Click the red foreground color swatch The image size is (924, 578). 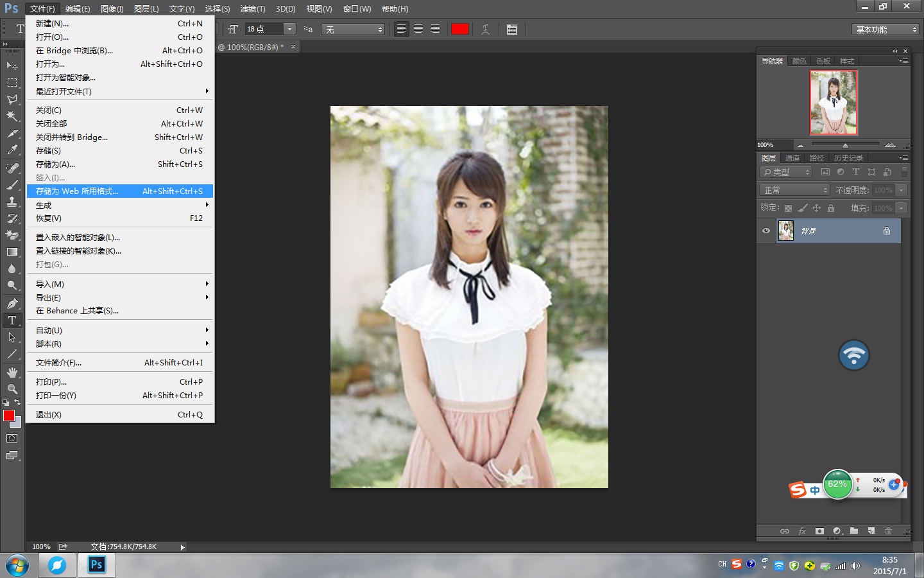click(9, 416)
